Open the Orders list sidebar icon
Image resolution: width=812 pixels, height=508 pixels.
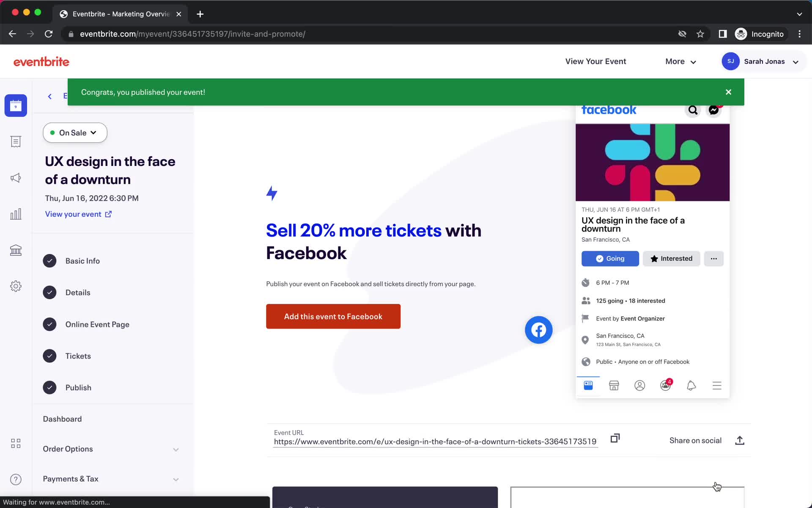(x=16, y=142)
